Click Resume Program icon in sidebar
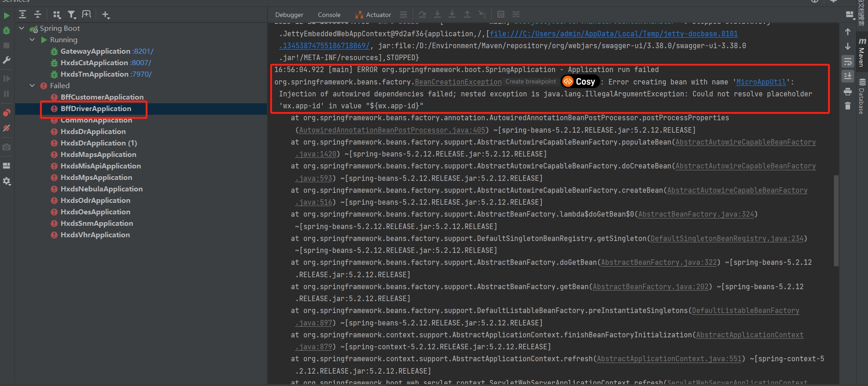The width and height of the screenshot is (868, 386). click(6, 78)
